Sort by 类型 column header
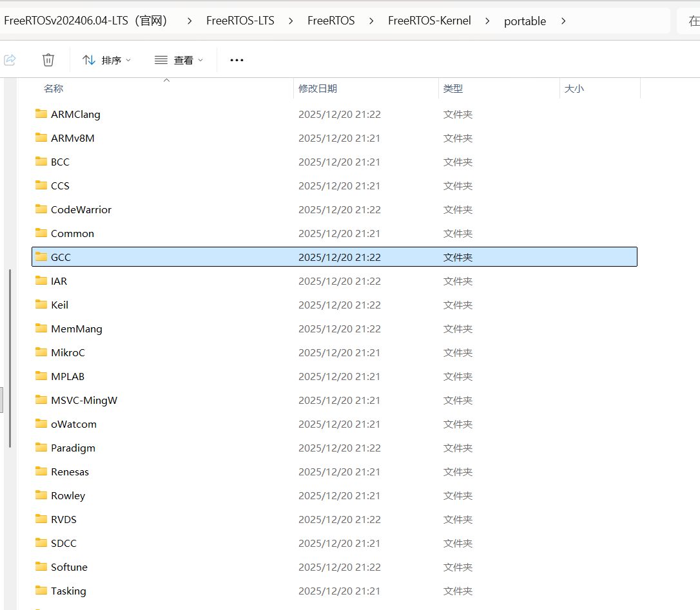Screen dimensions: 700x610 tap(453, 89)
